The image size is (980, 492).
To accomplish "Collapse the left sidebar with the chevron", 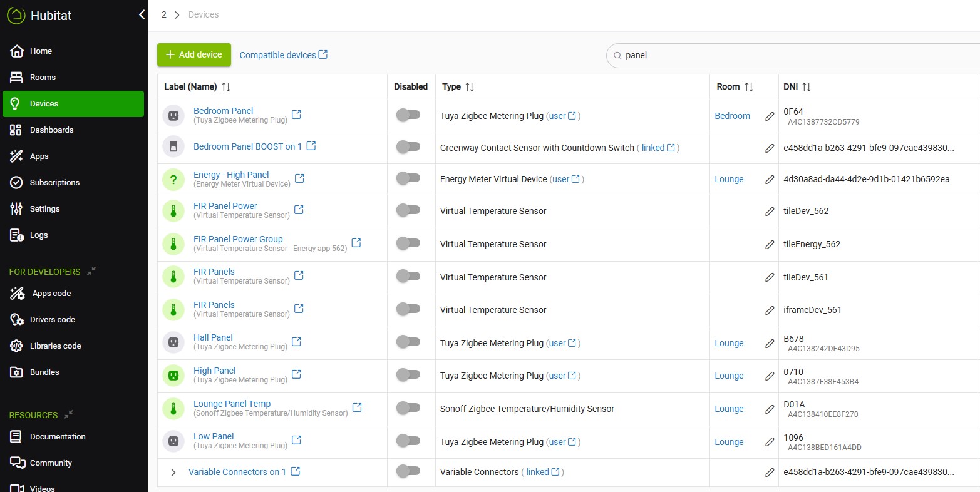I will click(x=142, y=14).
